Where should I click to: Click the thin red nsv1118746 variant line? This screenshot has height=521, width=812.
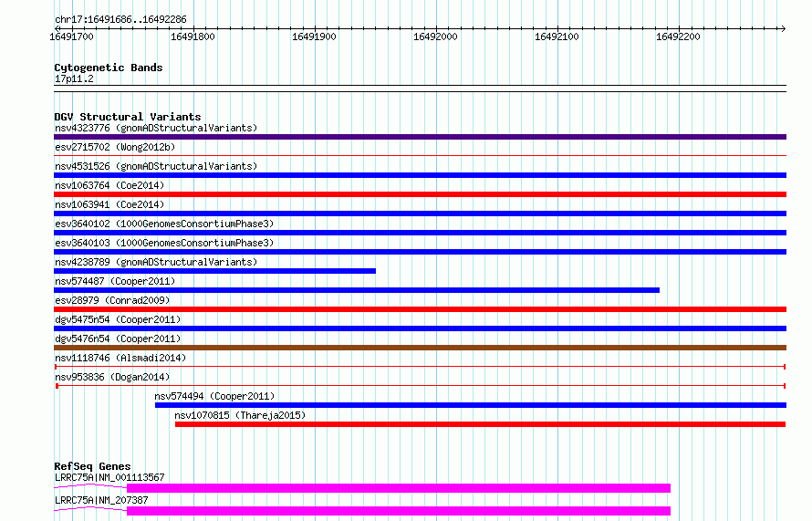pos(420,367)
